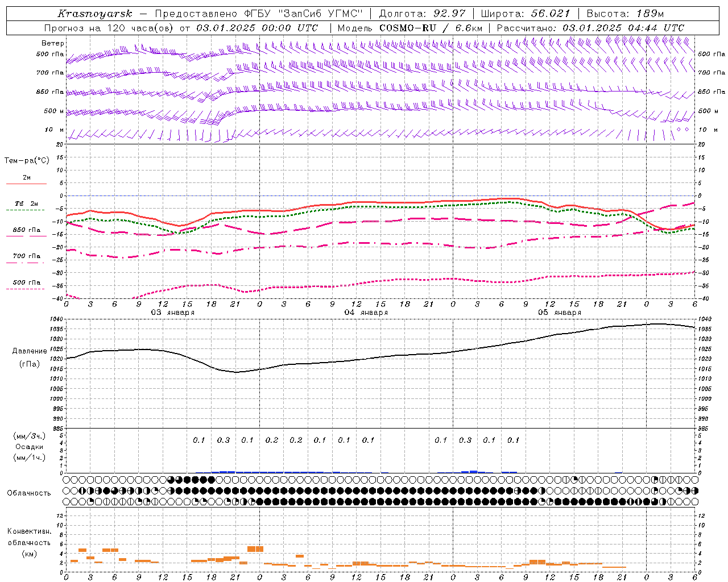This screenshot has width=728, height=582.
Task: Click the Конвективн. convective cloud label
Action: pyautogui.click(x=29, y=531)
